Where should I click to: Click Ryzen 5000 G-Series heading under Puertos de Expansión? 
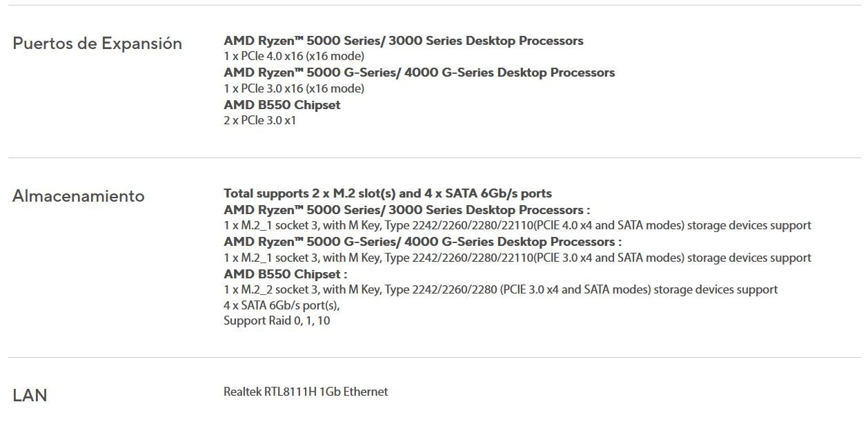[x=419, y=73]
